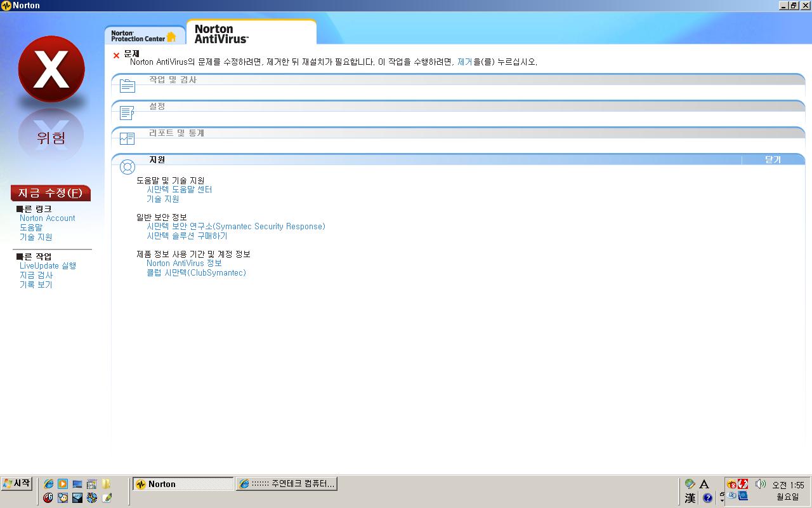The image size is (812, 508).
Task: Click the 漢 Hanja conversion icon
Action: point(690,498)
